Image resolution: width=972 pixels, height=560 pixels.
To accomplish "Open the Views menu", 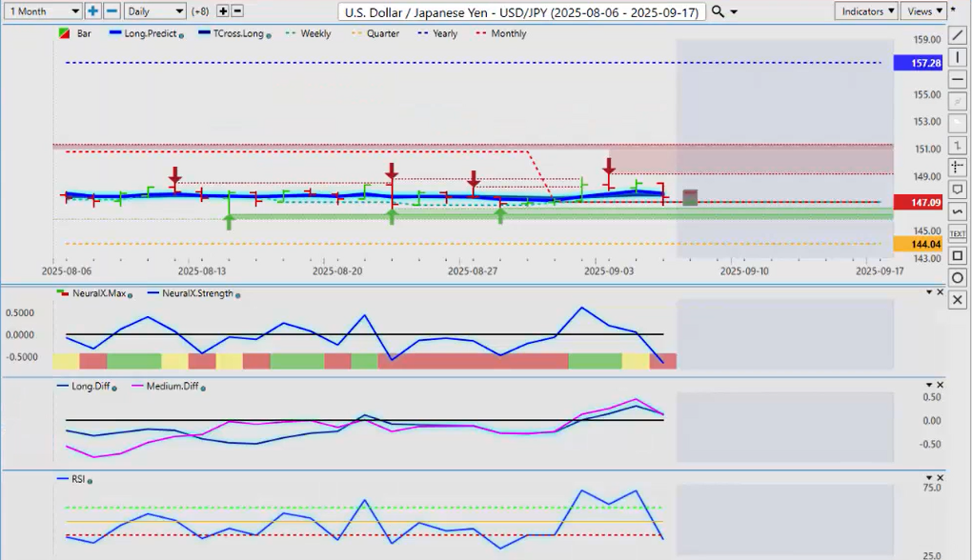I will 924,11.
